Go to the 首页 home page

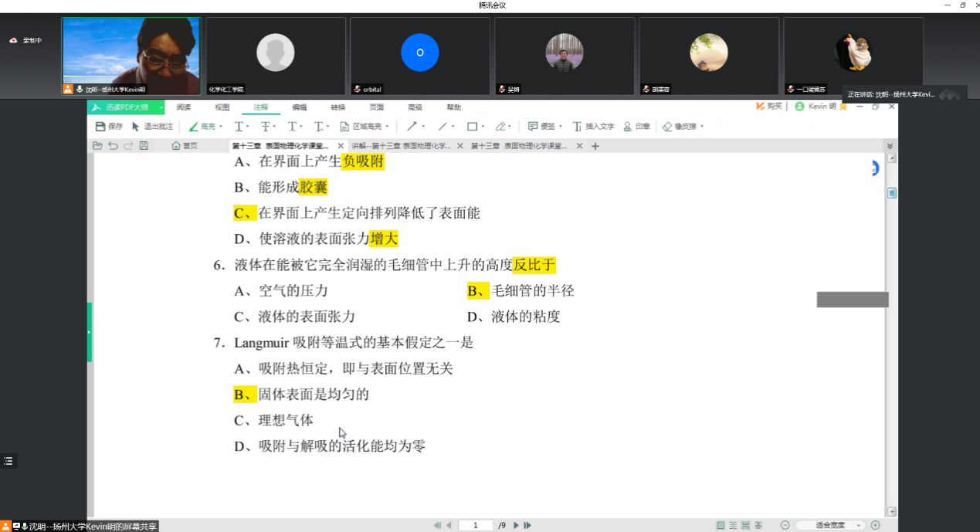click(x=185, y=145)
